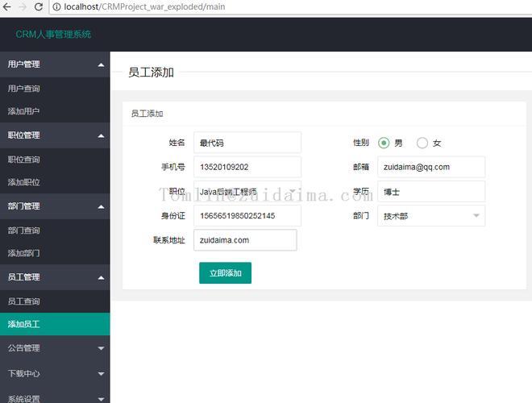The image size is (532, 403).
Task: Edit the 学历 education field
Action: pyautogui.click(x=431, y=192)
